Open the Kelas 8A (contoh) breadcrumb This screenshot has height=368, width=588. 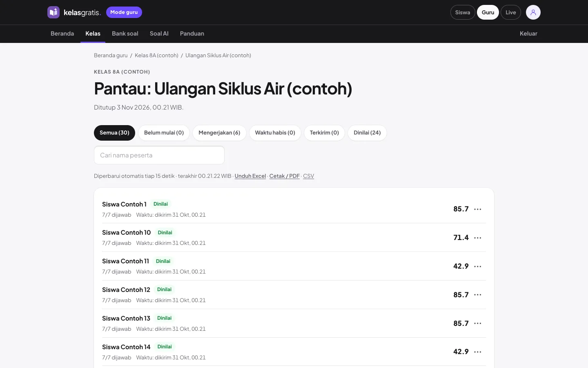coord(156,55)
